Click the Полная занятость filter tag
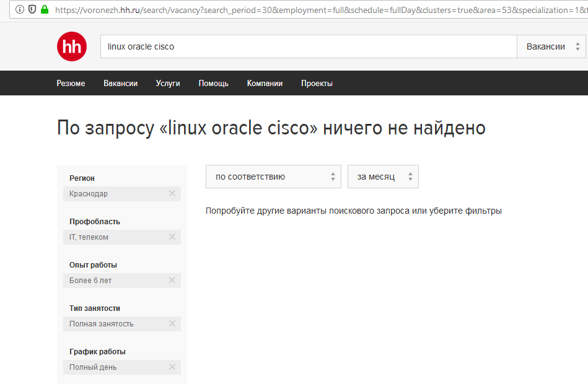 tap(122, 324)
